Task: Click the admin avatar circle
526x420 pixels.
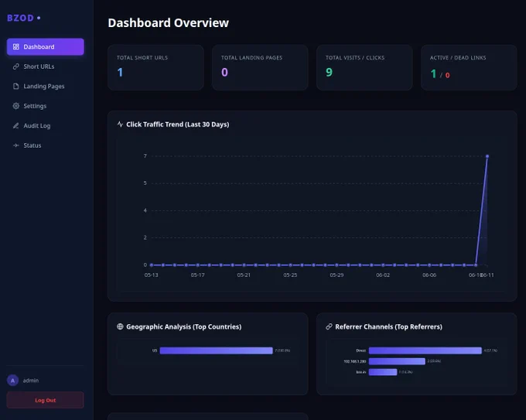Action: point(12,381)
